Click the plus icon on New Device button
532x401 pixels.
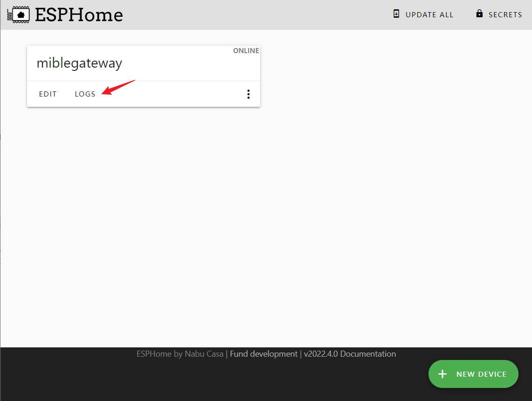tap(442, 374)
